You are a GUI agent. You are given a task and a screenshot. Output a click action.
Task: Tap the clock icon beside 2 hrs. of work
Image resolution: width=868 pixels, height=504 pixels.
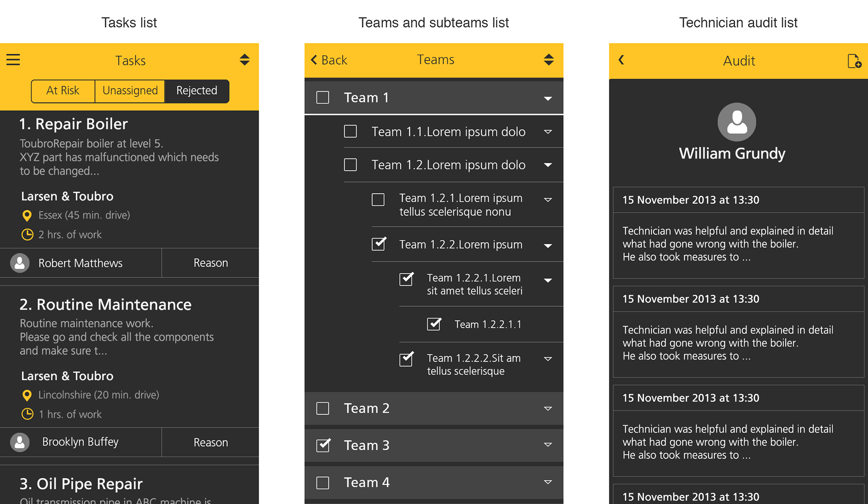click(x=28, y=234)
